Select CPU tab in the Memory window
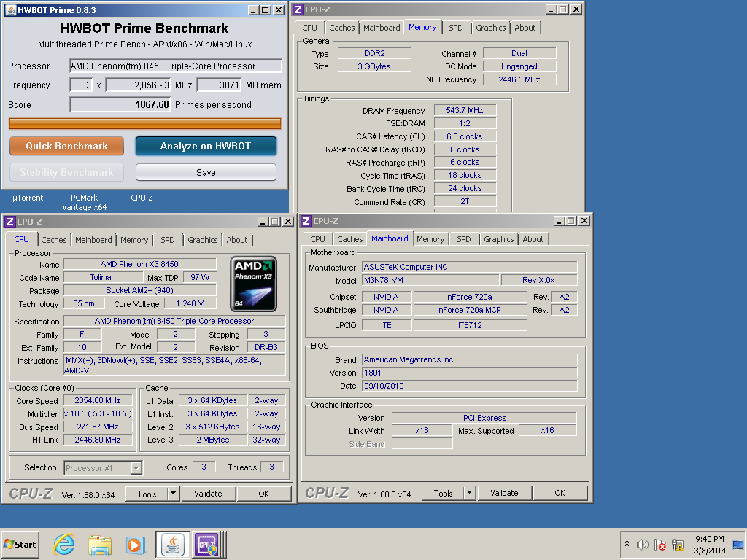747x560 pixels. (309, 28)
